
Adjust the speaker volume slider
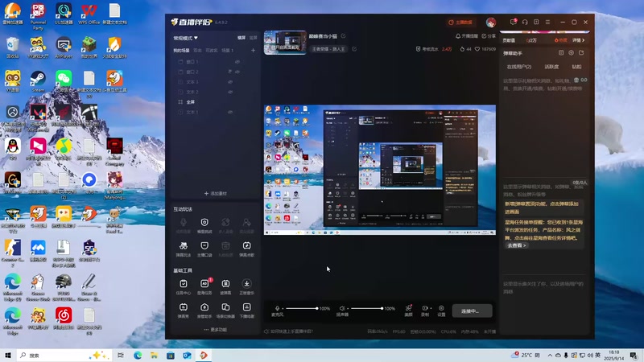(x=367, y=308)
